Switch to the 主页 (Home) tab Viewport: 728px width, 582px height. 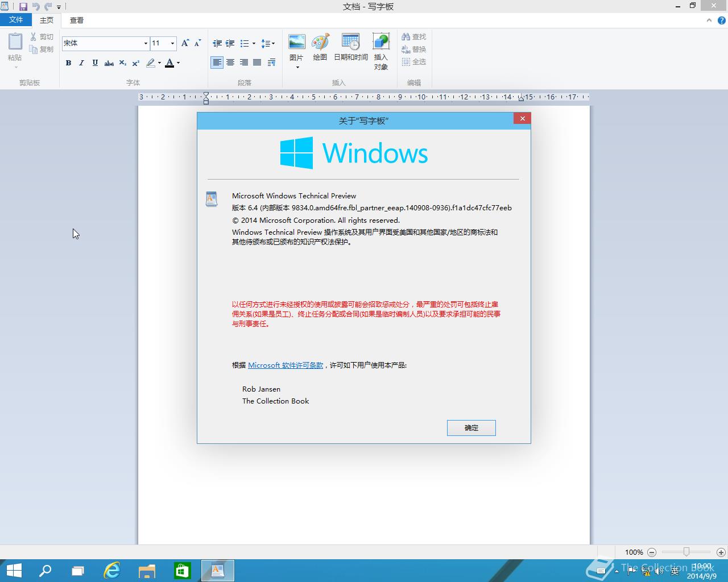[x=47, y=20]
